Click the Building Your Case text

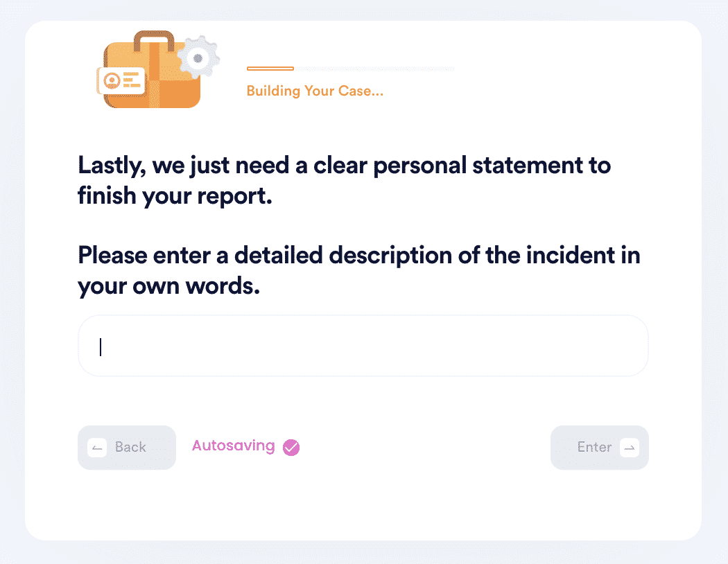point(315,91)
